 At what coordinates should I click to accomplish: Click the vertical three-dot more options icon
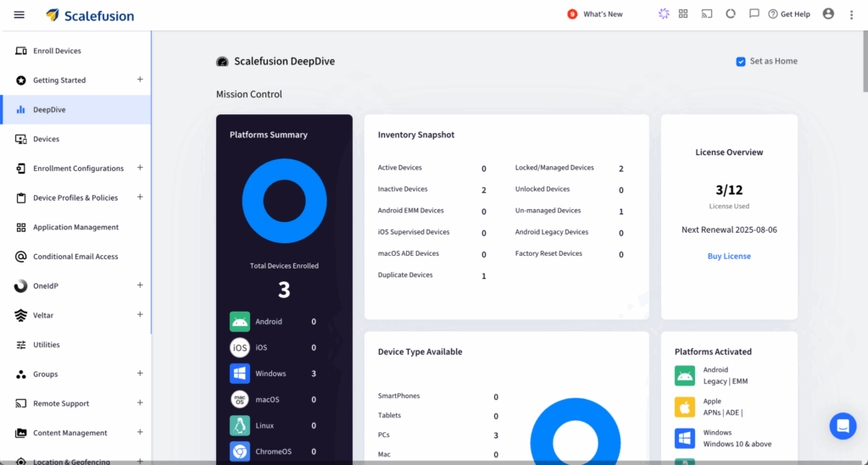(852, 15)
